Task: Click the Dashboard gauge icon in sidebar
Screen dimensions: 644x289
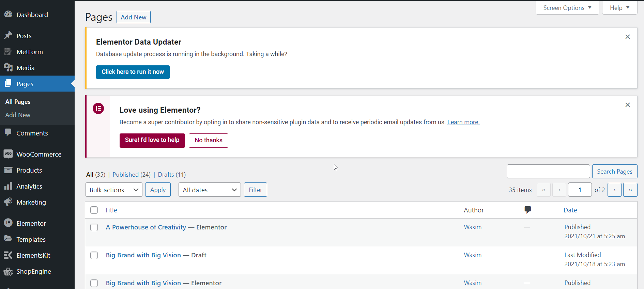Action: pyautogui.click(x=8, y=14)
